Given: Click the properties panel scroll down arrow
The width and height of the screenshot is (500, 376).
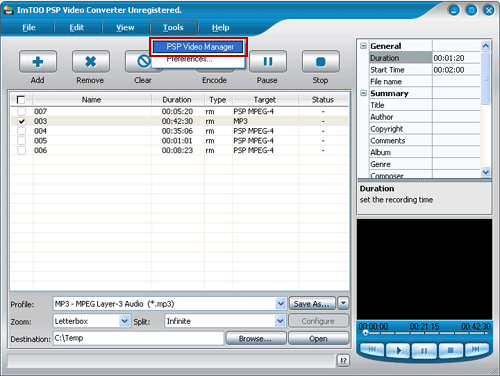Looking at the screenshot, I should click(486, 172).
